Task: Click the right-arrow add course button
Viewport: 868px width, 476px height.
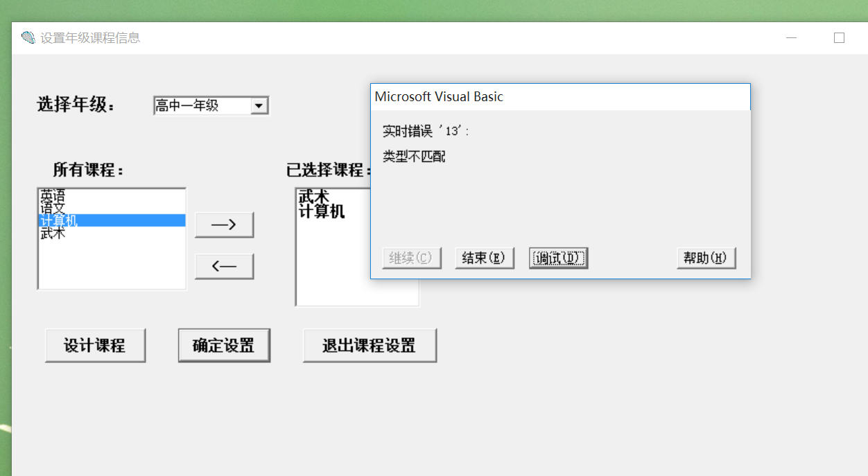Action: [x=224, y=224]
